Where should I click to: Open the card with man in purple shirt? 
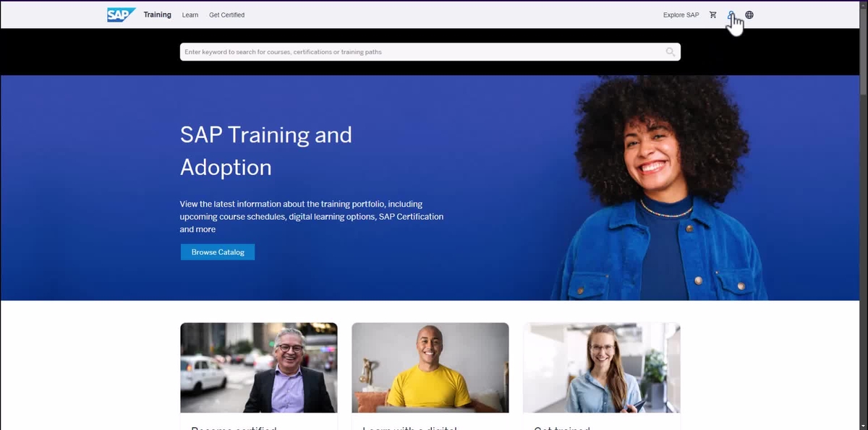click(x=259, y=376)
